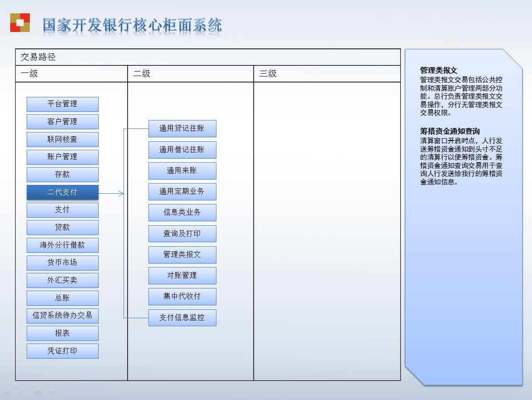Screen dimensions: 532x400
Task: Click the 一级 column header
Action: [x=29, y=74]
